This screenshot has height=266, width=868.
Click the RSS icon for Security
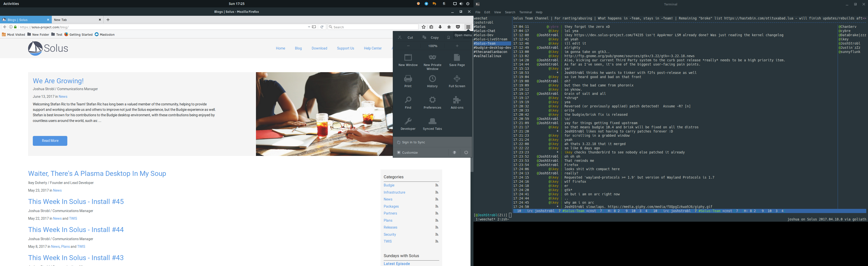(437, 234)
